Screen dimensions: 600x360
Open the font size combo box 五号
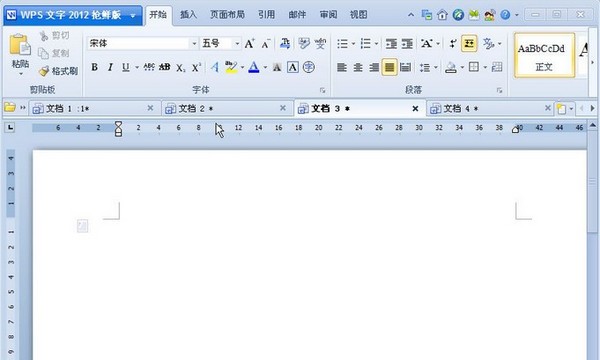[220, 44]
